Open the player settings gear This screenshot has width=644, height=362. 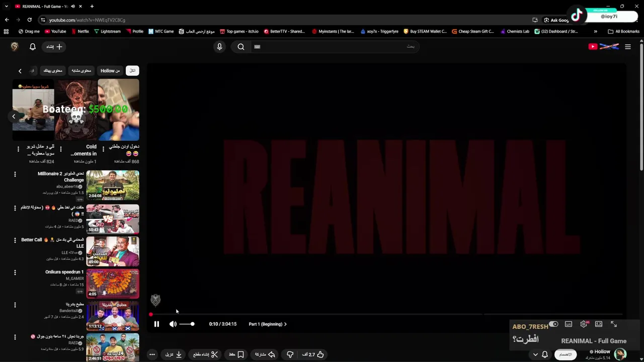pos(584,324)
